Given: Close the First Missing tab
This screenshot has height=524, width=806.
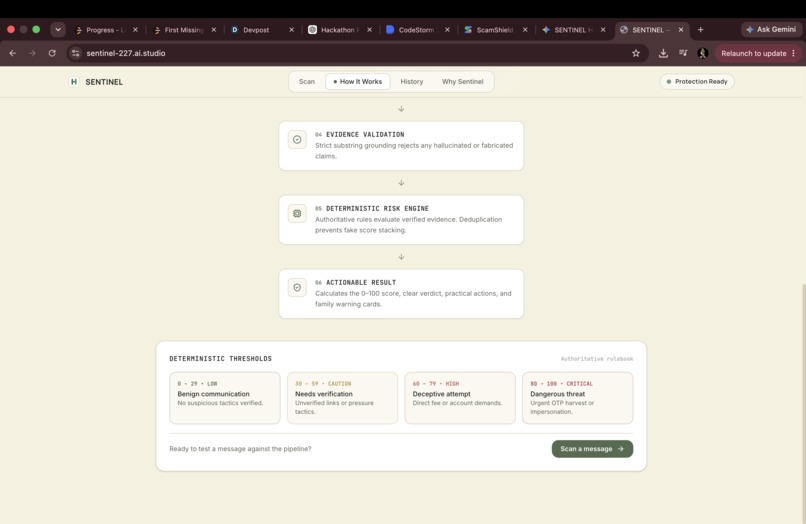Looking at the screenshot, I should click(214, 30).
